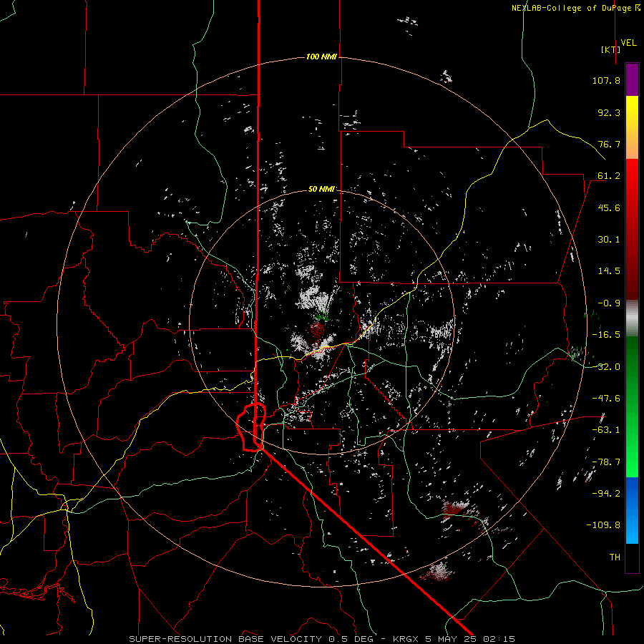Click the 50 NMI range ring label

point(321,189)
